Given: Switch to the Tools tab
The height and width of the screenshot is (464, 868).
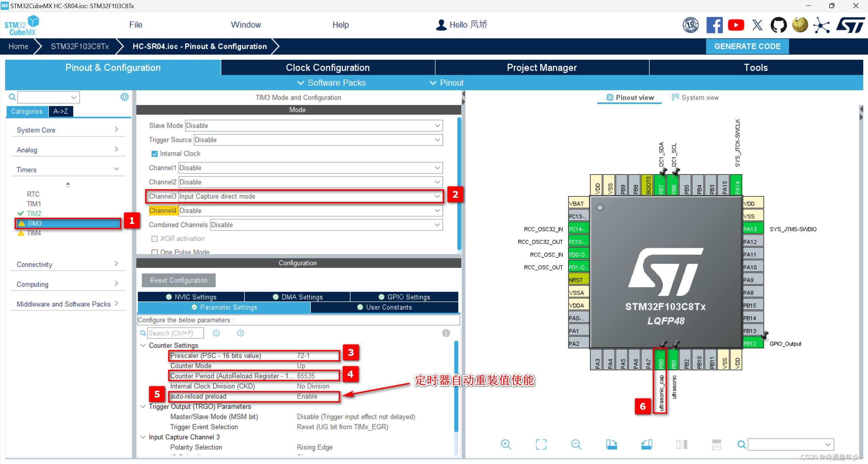Looking at the screenshot, I should (x=756, y=67).
